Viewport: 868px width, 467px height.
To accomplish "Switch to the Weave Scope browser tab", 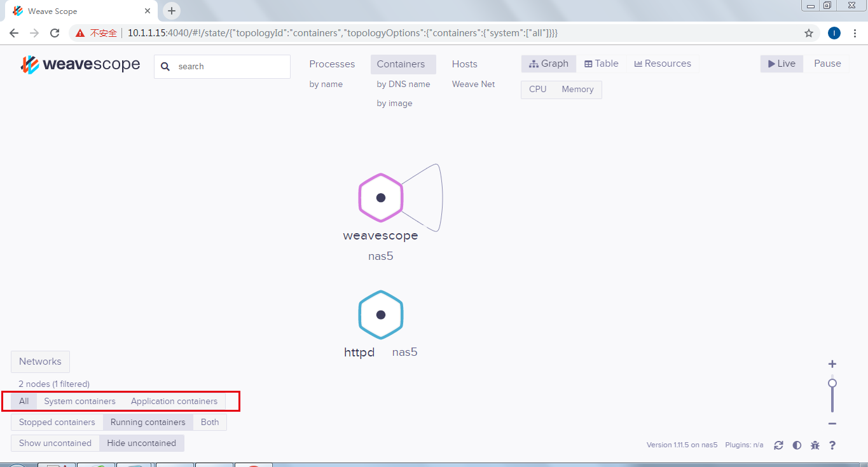I will pyautogui.click(x=81, y=11).
